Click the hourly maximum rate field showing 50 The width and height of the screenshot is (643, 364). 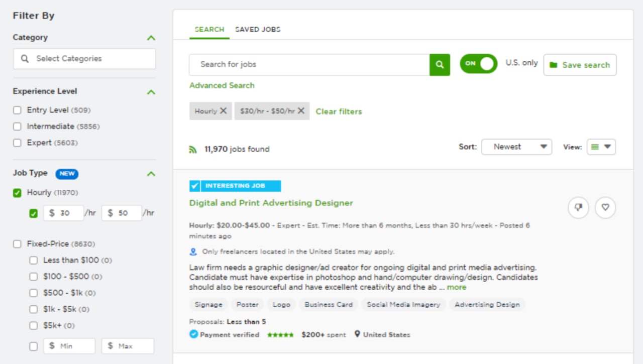pos(122,213)
